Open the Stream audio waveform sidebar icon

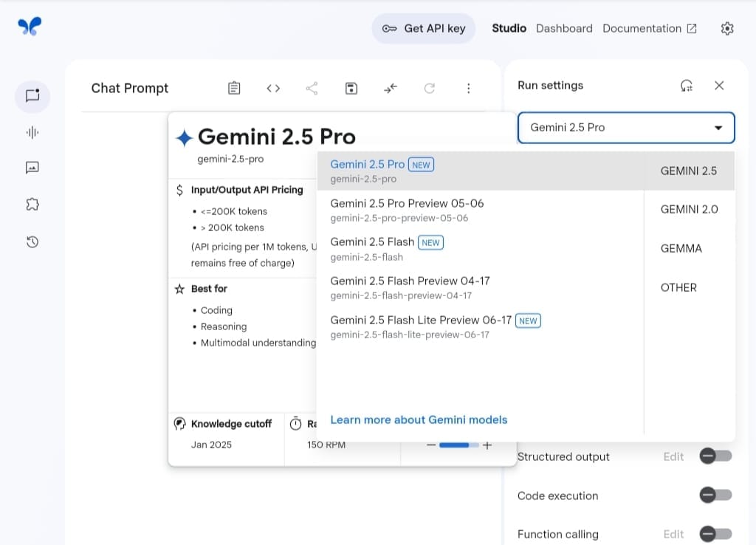point(32,132)
